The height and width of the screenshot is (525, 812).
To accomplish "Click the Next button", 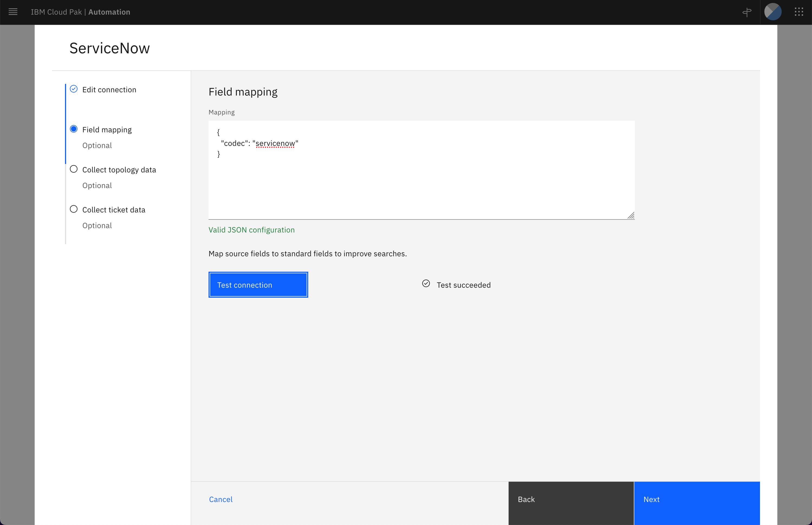I will [696, 500].
